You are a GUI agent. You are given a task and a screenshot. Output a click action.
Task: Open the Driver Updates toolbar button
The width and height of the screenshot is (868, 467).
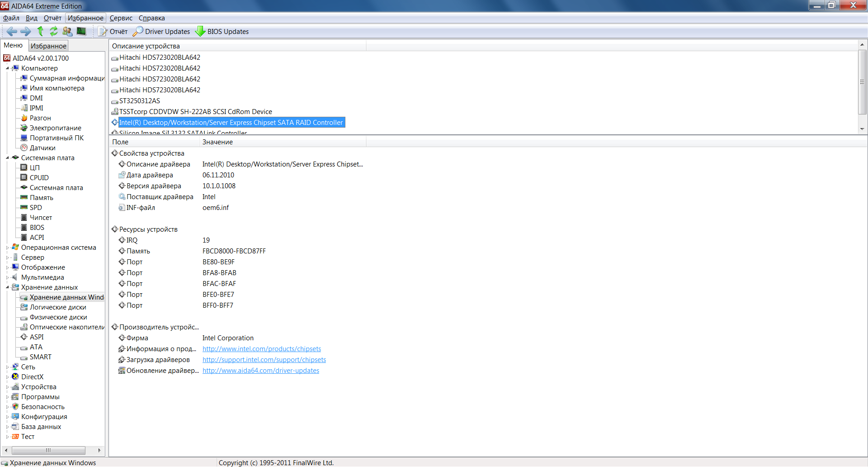(161, 32)
